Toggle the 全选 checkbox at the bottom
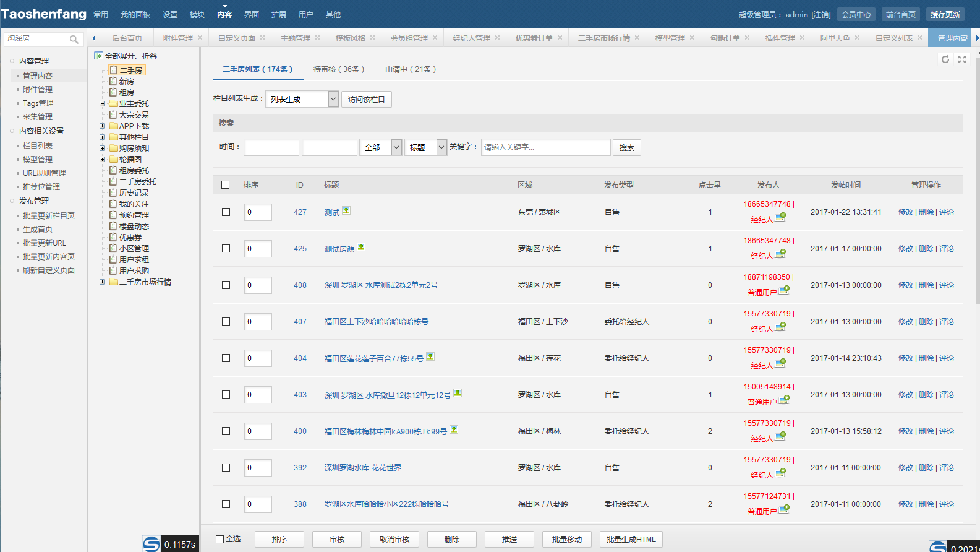The height and width of the screenshot is (552, 980). click(x=219, y=539)
